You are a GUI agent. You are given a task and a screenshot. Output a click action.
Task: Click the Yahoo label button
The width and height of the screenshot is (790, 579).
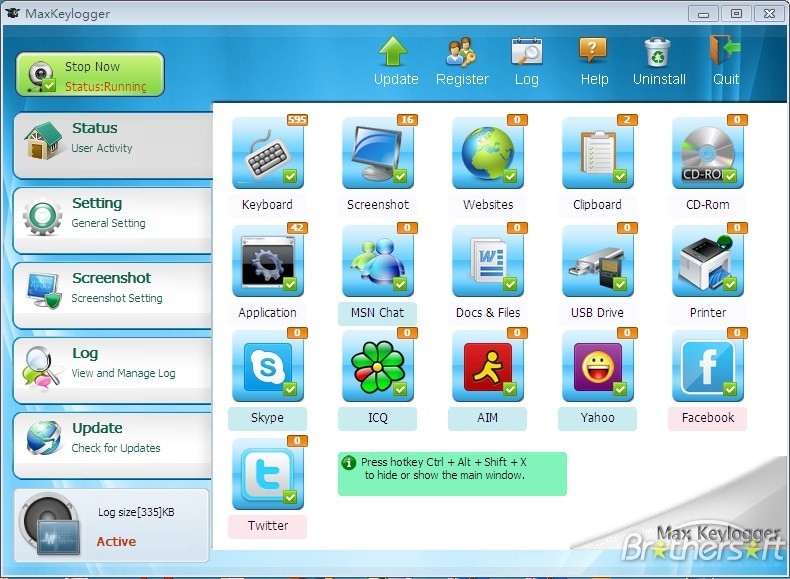click(598, 418)
